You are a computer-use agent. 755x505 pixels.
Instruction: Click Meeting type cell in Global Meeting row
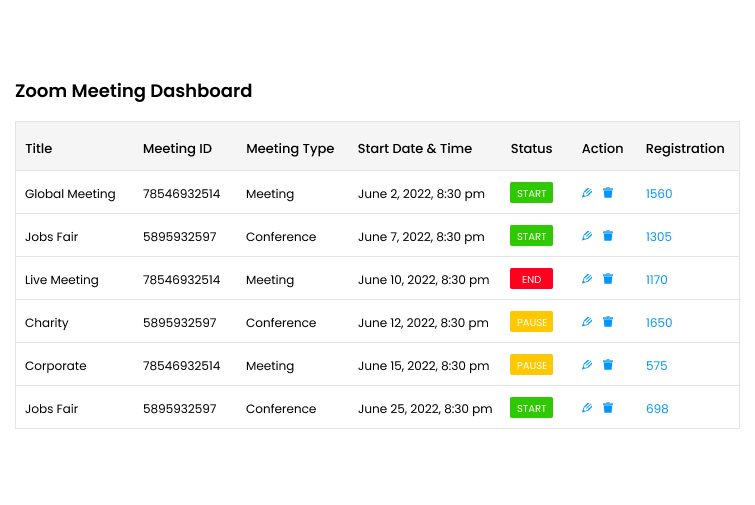(x=270, y=194)
